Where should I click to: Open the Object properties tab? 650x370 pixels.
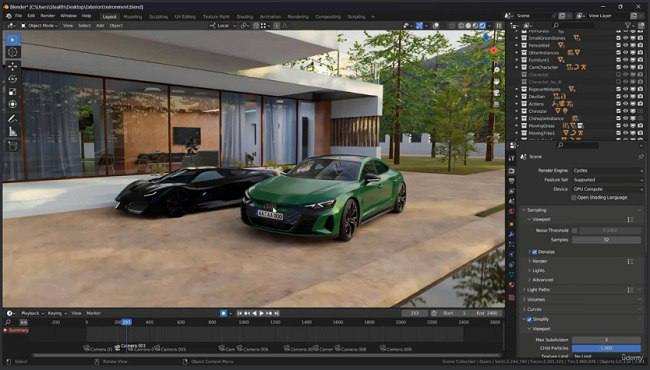pos(512,225)
